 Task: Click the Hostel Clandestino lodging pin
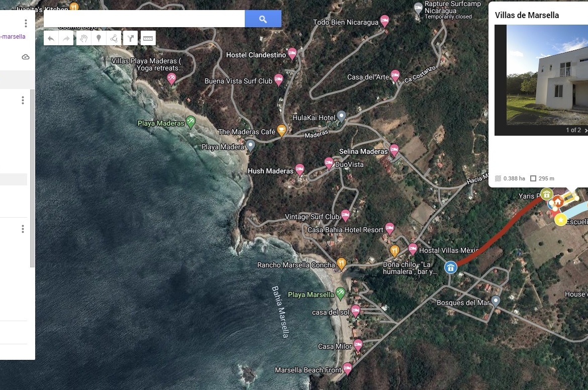[x=292, y=53]
